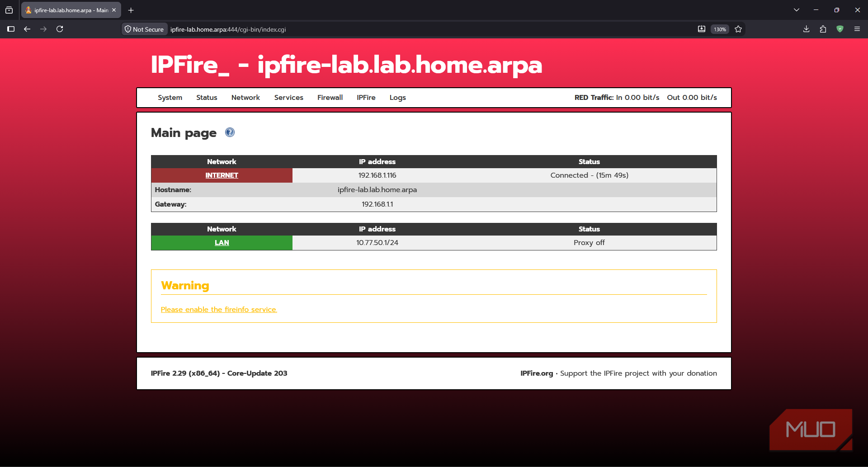Screen dimensions: 868x467
Task: Click the tab overview icon at top left
Action: click(x=9, y=10)
